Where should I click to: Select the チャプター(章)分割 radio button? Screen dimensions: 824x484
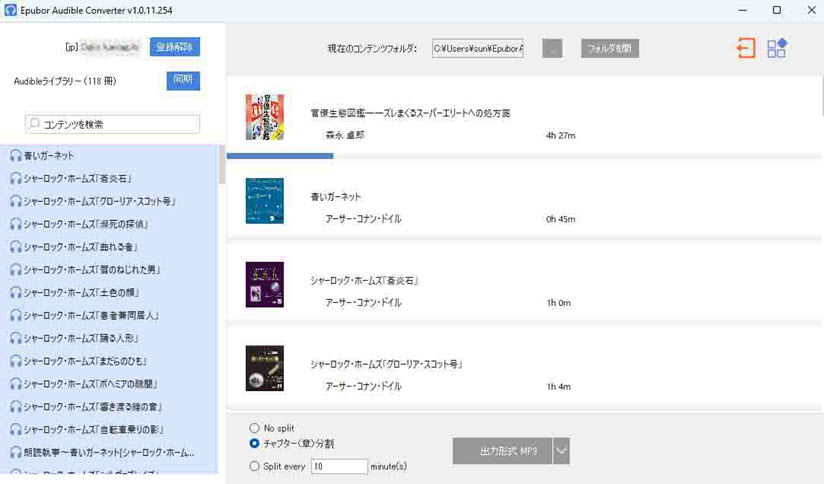(x=255, y=443)
